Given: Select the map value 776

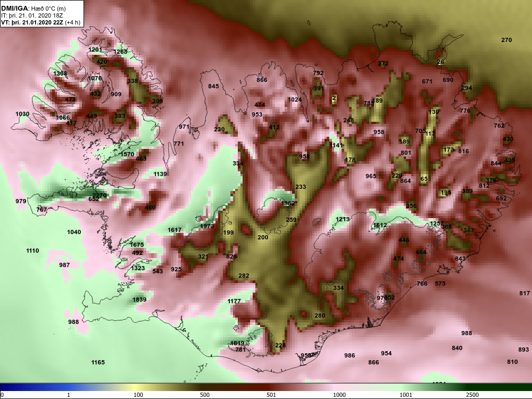Looking at the screenshot, I should pyautogui.click(x=465, y=110).
